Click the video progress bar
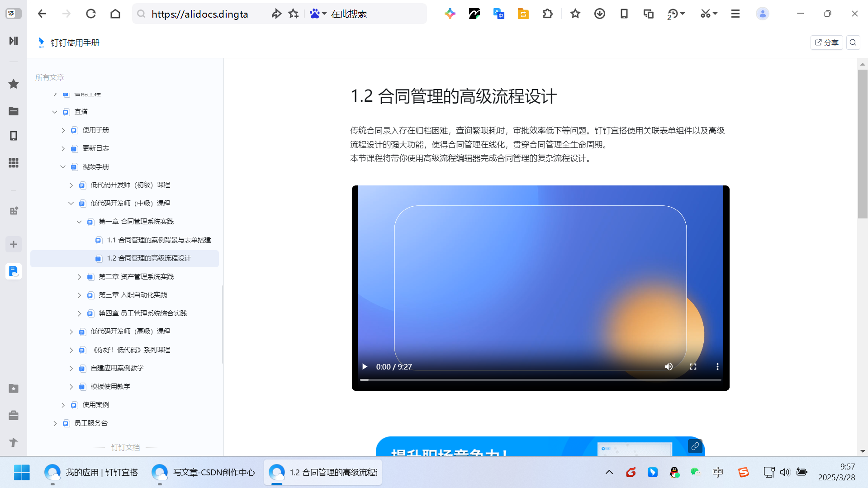The image size is (868, 488). coord(541,380)
